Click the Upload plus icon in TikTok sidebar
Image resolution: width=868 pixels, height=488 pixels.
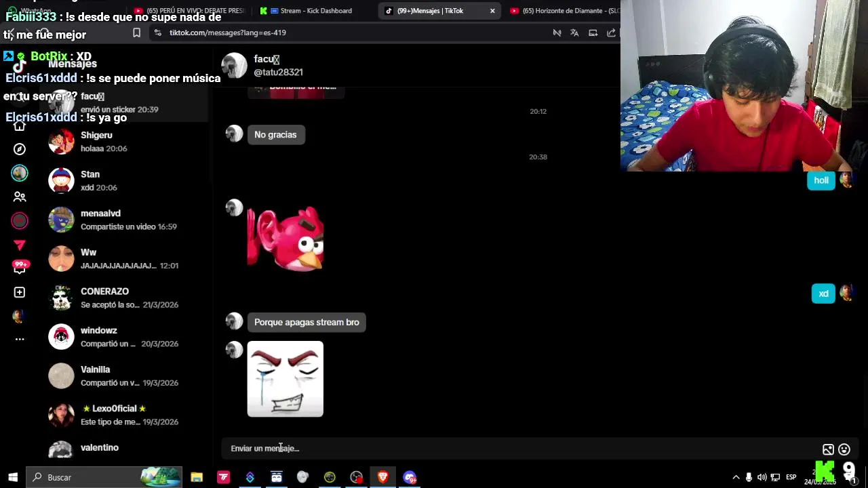(x=20, y=292)
